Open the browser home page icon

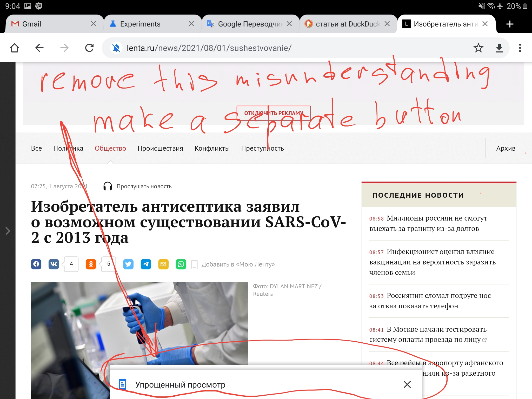coord(15,48)
